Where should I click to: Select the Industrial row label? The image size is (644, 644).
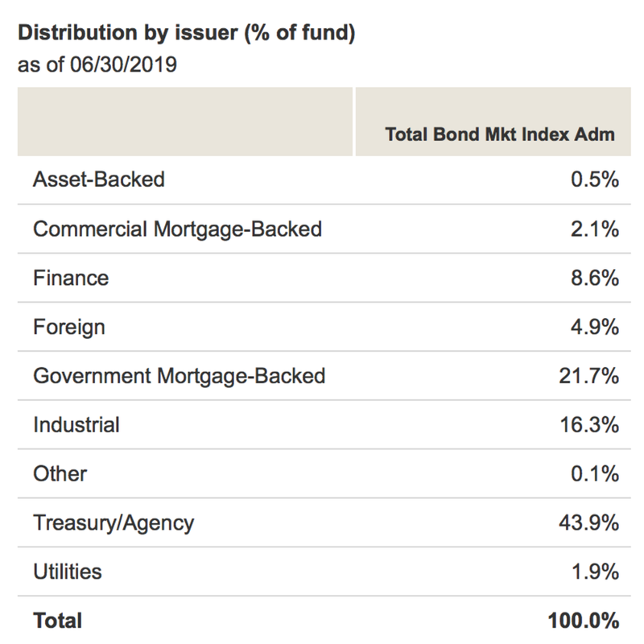click(76, 425)
